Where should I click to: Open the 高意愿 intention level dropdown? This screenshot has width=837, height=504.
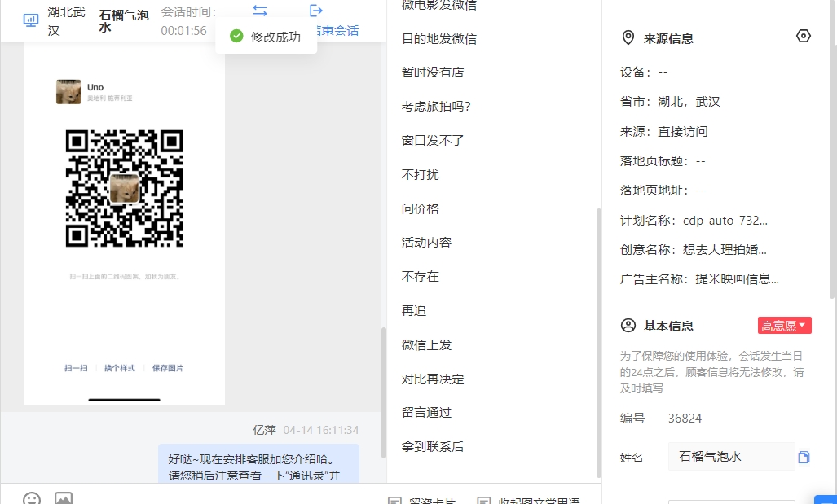click(x=784, y=326)
